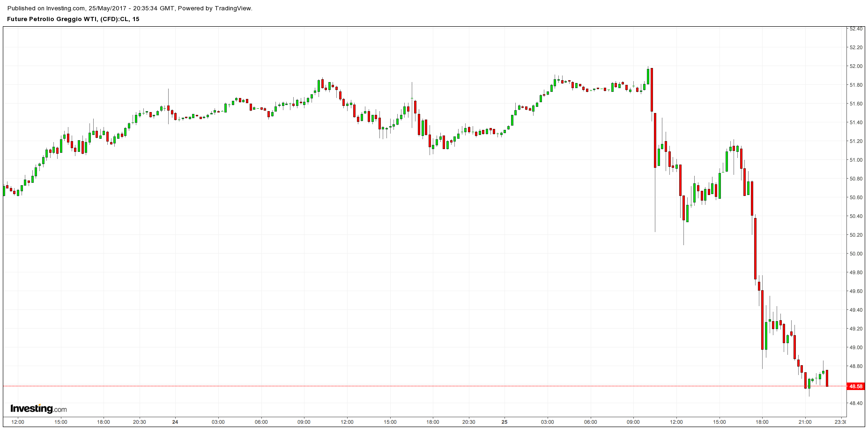Image resolution: width=868 pixels, height=428 pixels.
Task: Click the 48.40 price axis label
Action: coord(856,404)
